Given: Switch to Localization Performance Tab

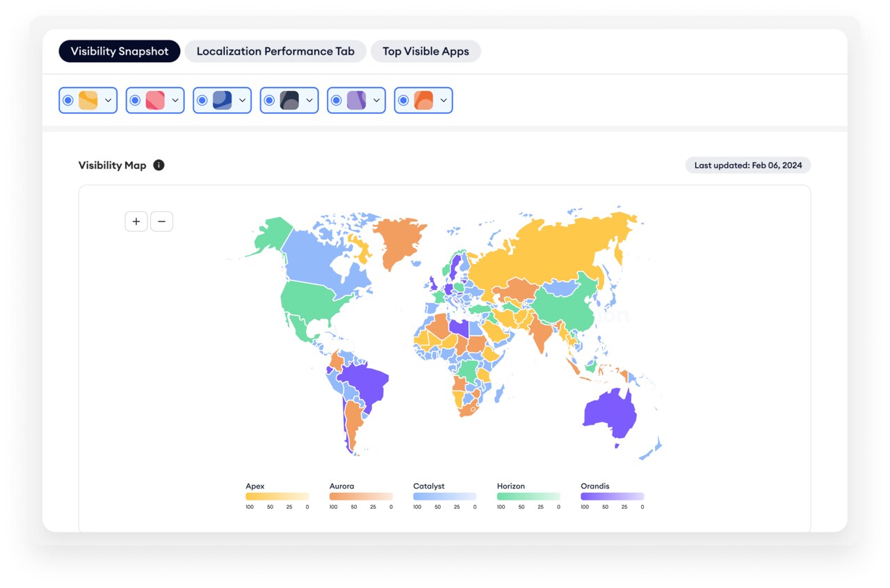Looking at the screenshot, I should (x=275, y=51).
